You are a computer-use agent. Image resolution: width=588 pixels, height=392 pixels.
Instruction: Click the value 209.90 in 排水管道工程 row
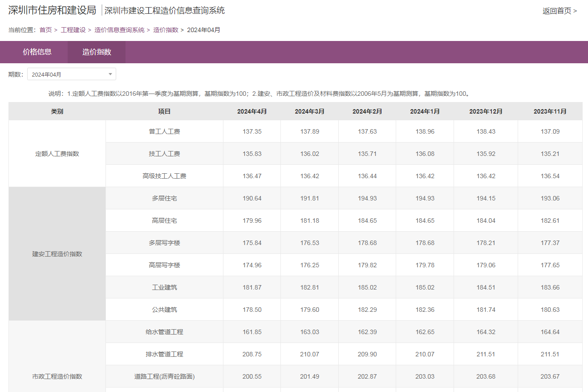367,354
